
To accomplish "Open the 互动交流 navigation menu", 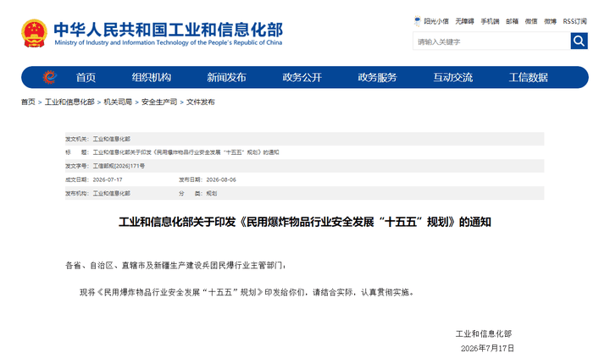I will click(x=452, y=77).
